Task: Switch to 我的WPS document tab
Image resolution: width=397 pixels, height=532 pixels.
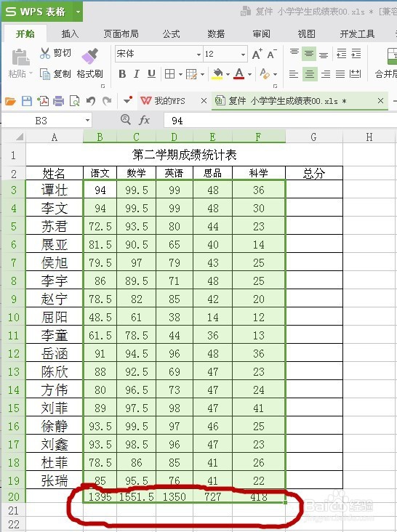Action: (x=168, y=101)
